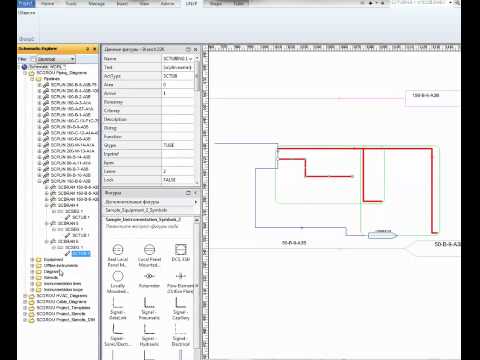Screen dimensions: 480x360
Task: Select the Project_Templates group icon
Action: [x=32, y=308]
